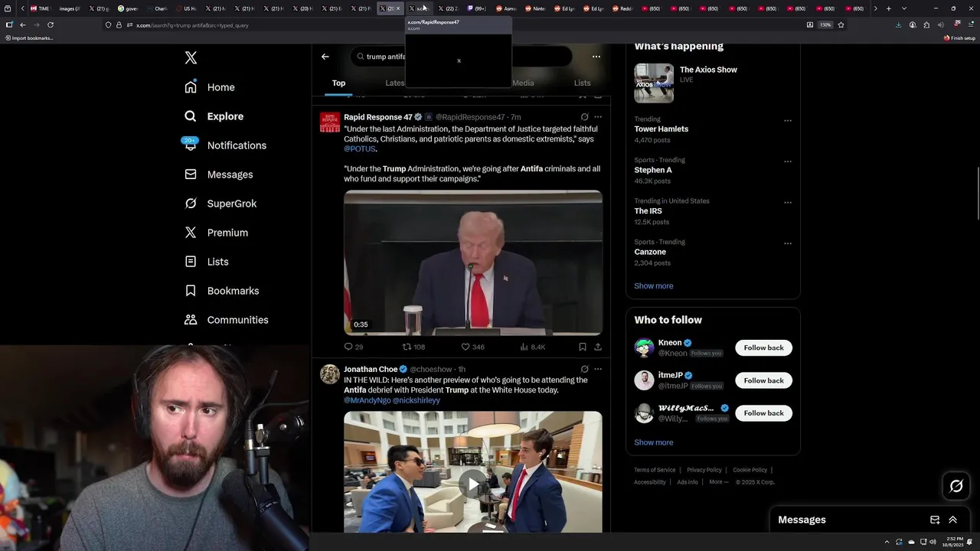The width and height of the screenshot is (980, 551).
Task: Click back arrow next to search box
Action: [325, 57]
